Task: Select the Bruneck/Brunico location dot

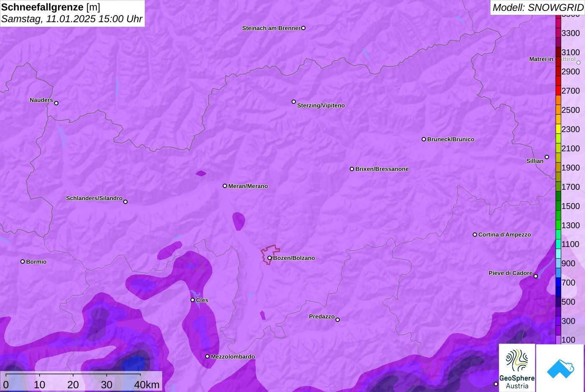Action: pyautogui.click(x=424, y=139)
